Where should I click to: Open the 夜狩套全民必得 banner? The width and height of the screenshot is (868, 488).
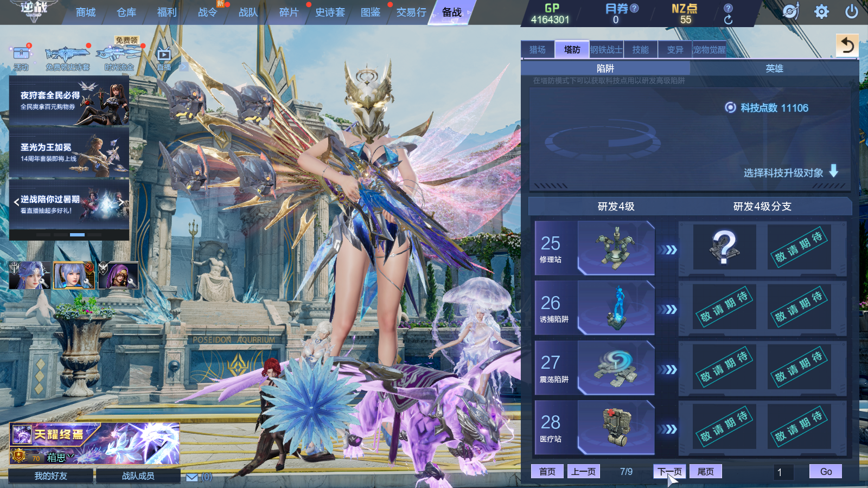point(69,101)
